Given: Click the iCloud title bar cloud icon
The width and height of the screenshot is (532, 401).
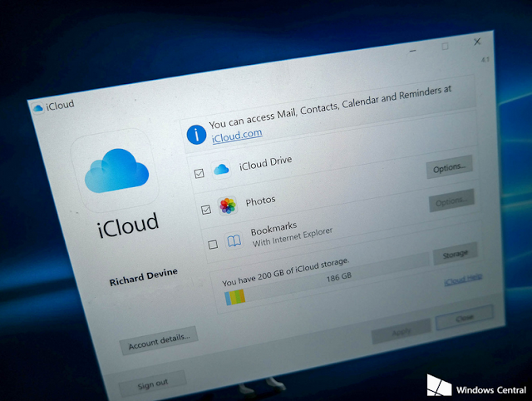Looking at the screenshot, I should click(x=37, y=108).
